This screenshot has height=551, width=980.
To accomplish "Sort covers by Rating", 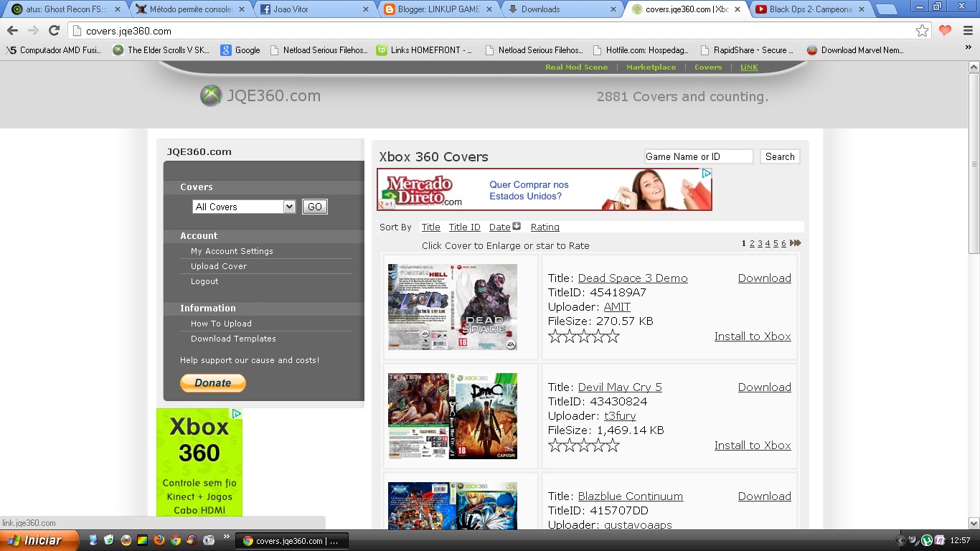I will [x=545, y=227].
